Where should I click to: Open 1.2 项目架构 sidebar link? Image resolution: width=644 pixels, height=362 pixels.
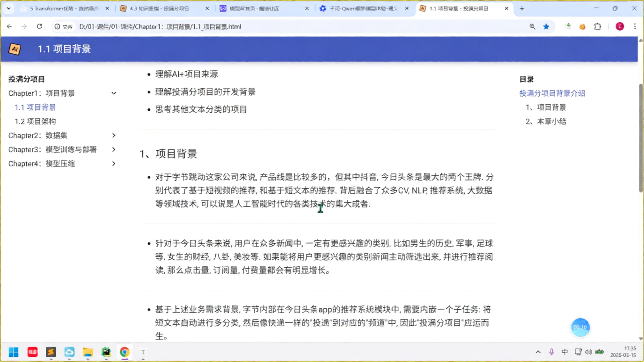click(35, 121)
